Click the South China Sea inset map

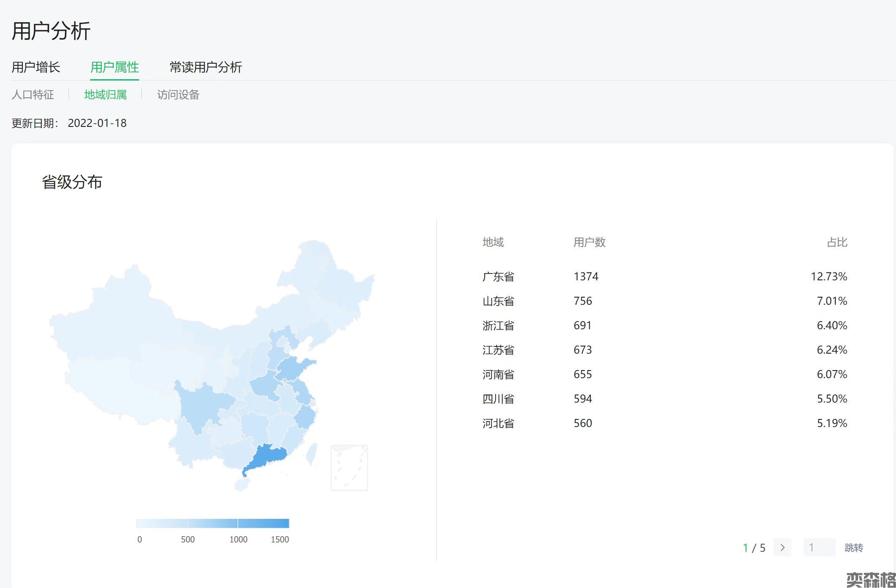click(349, 467)
